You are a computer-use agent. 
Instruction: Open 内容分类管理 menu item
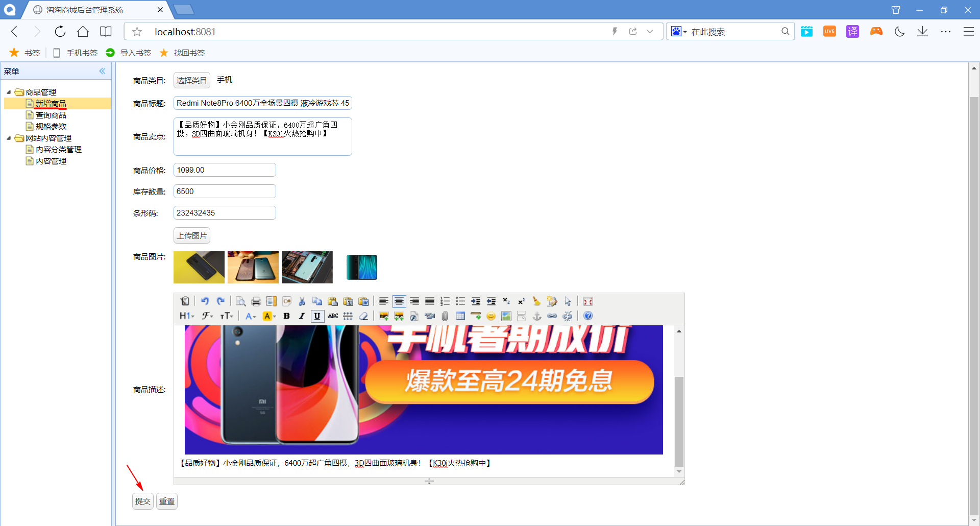point(59,150)
